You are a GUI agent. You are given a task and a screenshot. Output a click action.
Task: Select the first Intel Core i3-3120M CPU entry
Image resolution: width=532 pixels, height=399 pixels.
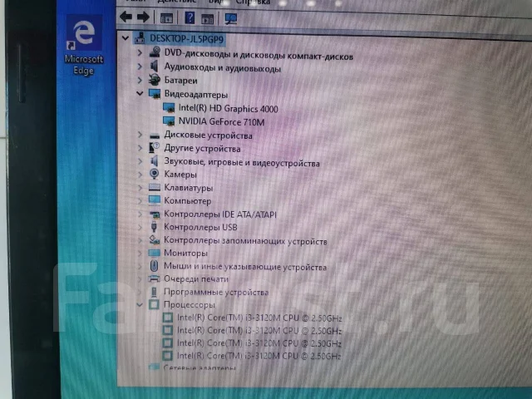point(259,318)
